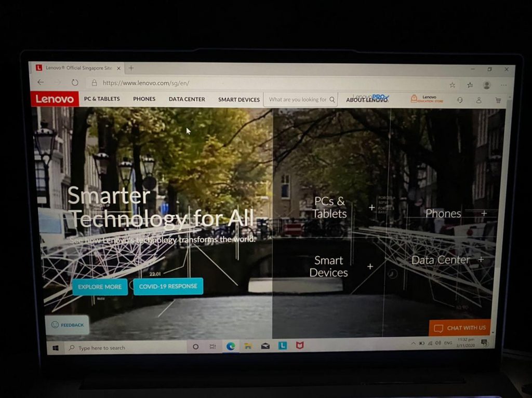Open the PC & Tablets menu

(102, 99)
